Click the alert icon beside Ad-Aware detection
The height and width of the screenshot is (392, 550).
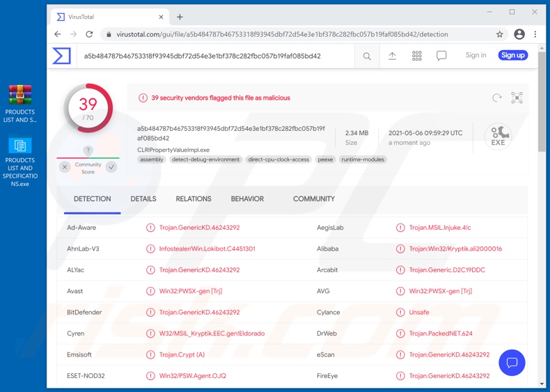150,228
